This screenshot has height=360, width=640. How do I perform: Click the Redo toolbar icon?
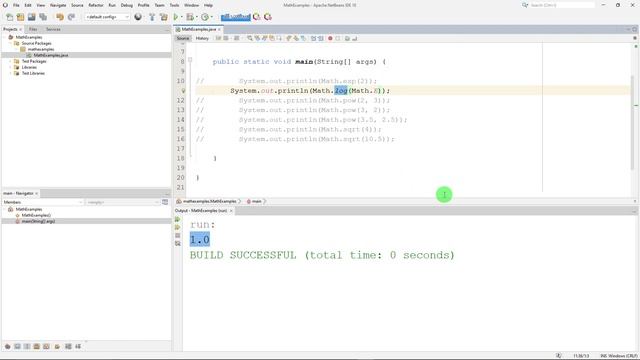(x=71, y=17)
